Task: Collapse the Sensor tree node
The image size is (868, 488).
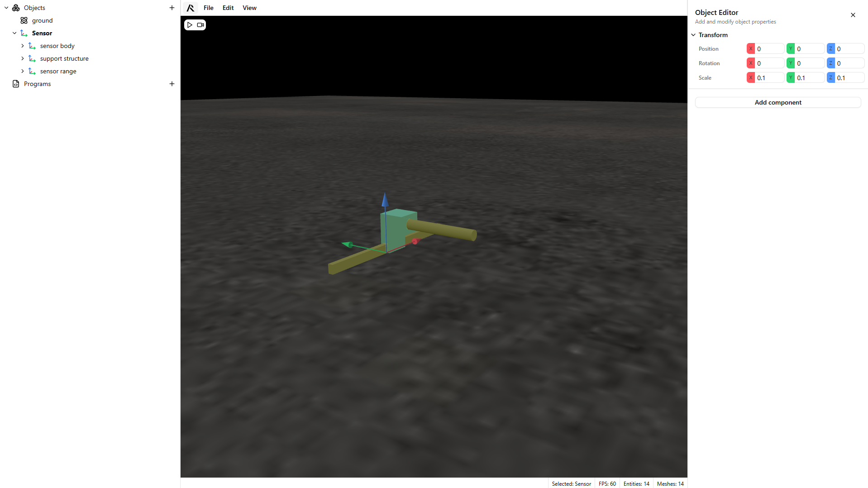Action: pyautogui.click(x=14, y=33)
